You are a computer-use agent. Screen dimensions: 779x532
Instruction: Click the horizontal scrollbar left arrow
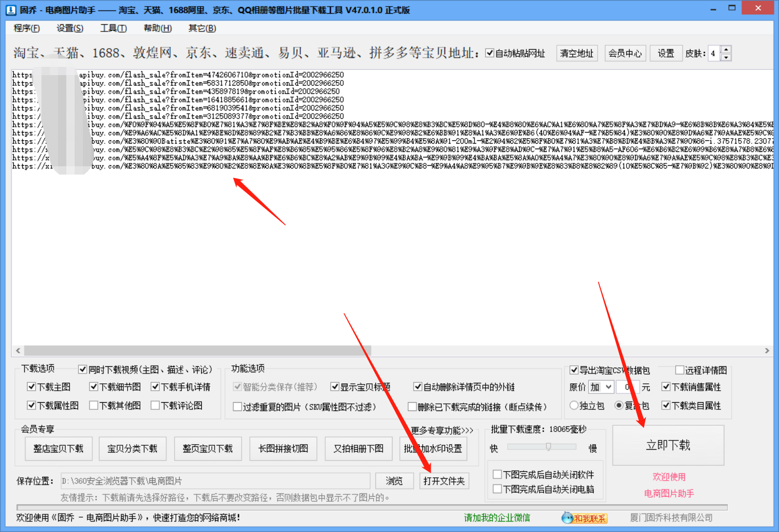18,350
